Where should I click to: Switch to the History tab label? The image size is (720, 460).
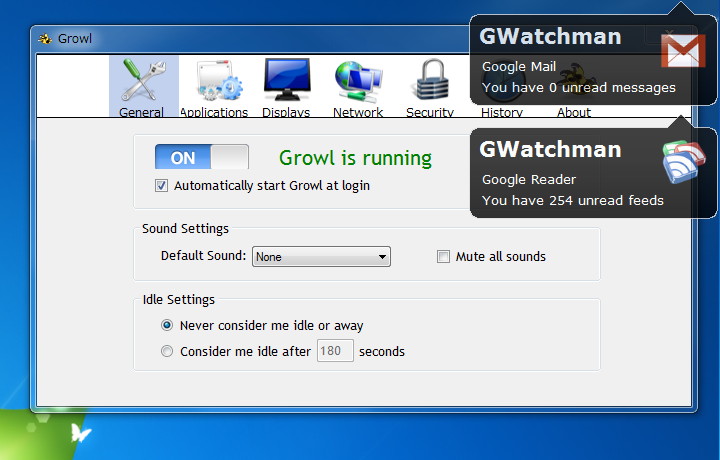[x=502, y=112]
